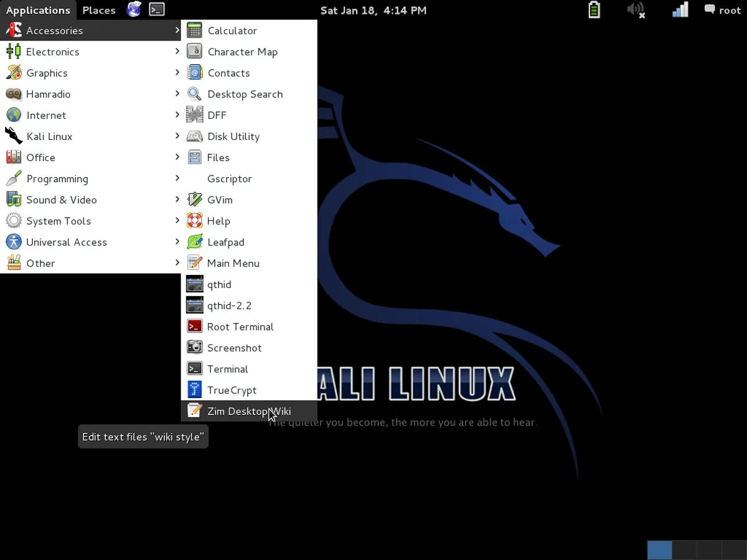Launch Contacts via its icon

point(195,73)
